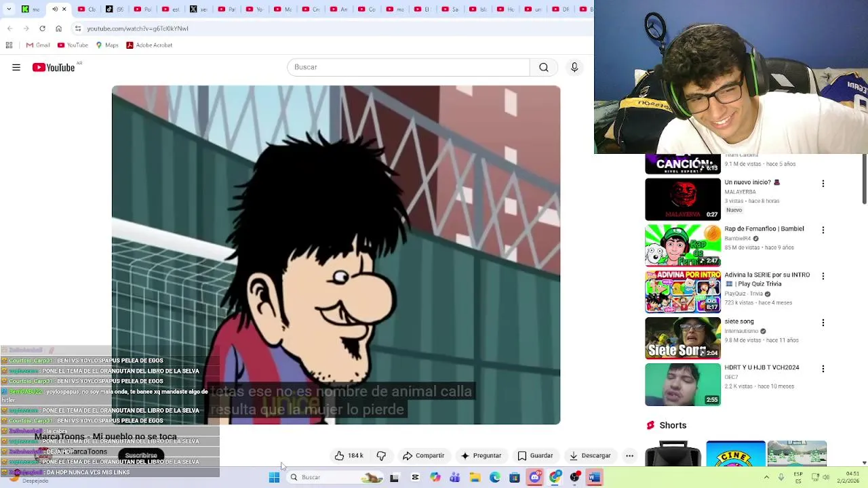
Task: Launch Copilot from taskbar
Action: 435,477
